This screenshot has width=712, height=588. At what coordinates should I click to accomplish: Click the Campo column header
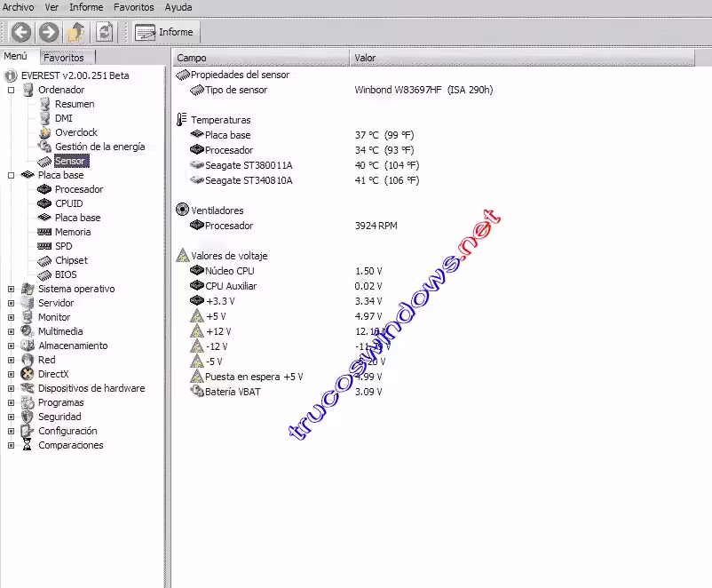coord(261,58)
